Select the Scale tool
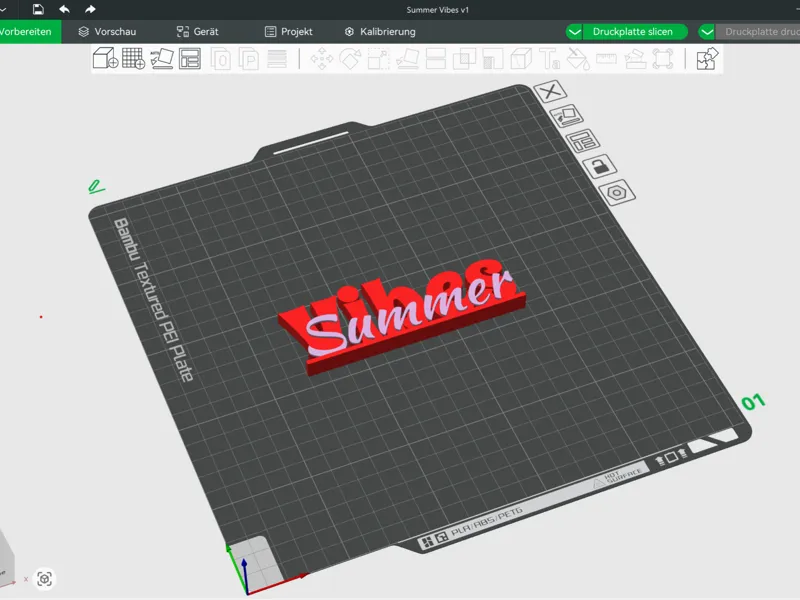 [379, 59]
